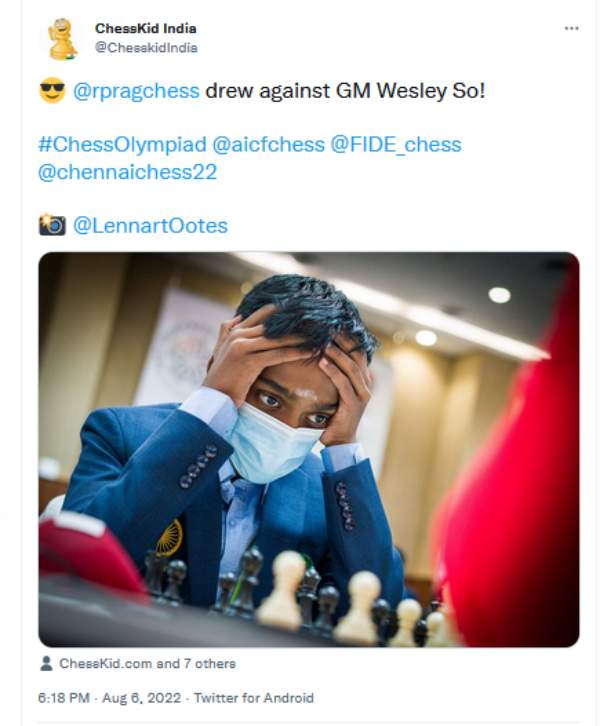Show ChessKid.com and 7 others tagged
Screen dimensions: 600x726
pyautogui.click(x=147, y=663)
